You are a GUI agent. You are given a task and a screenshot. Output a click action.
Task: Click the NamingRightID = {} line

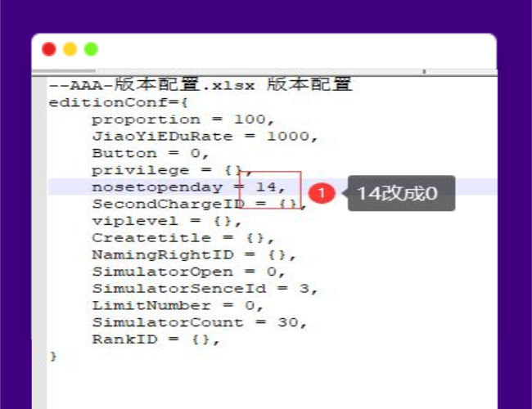[x=194, y=255]
